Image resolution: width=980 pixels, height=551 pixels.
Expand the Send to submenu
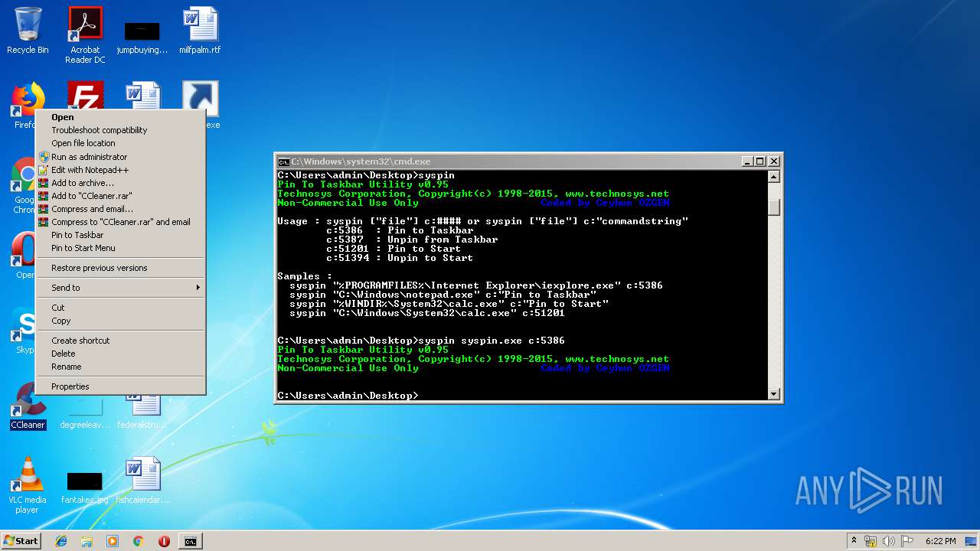(x=120, y=288)
